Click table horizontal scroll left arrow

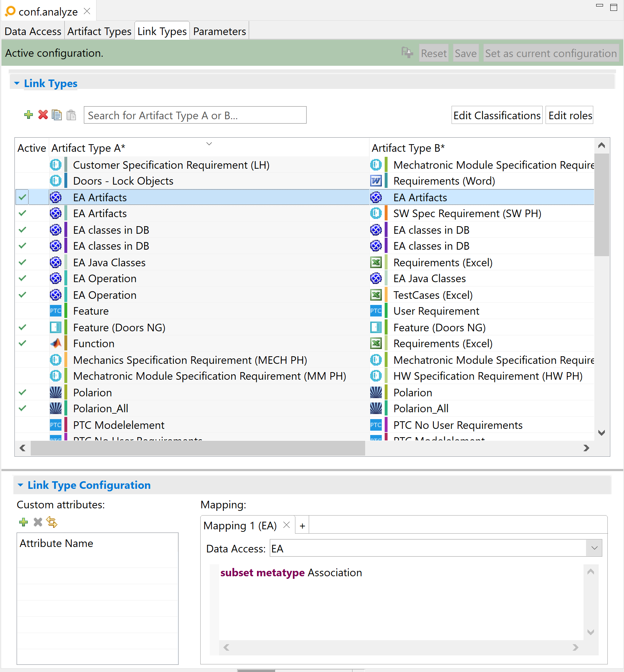pos(22,448)
